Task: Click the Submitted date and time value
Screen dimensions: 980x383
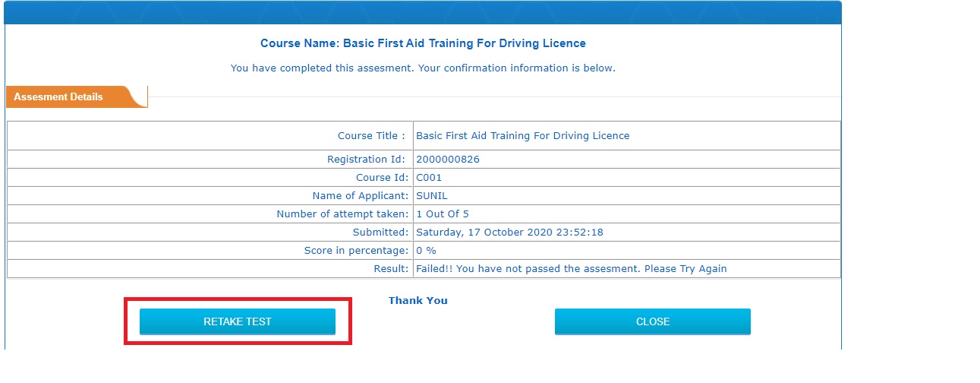Action: point(509,233)
